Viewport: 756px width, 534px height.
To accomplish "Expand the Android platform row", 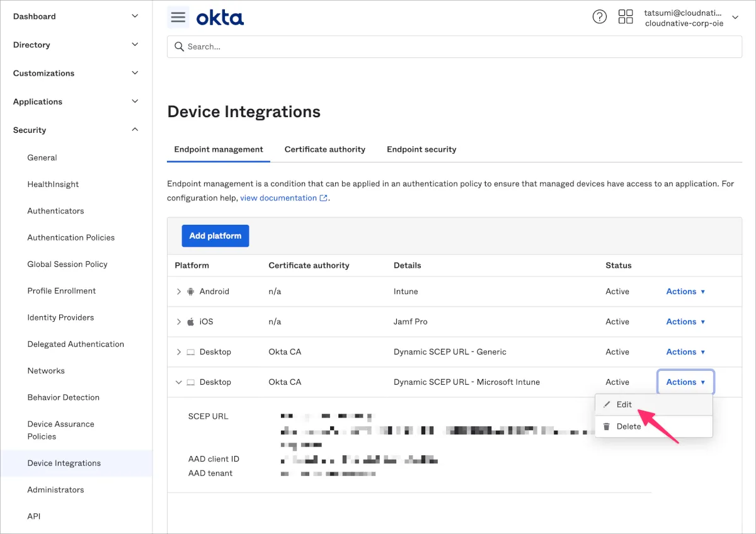I will [179, 292].
